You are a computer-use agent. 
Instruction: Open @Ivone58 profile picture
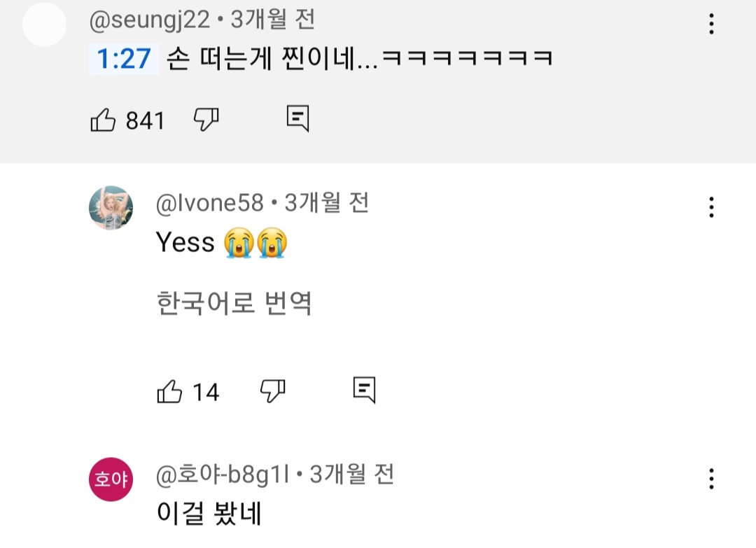111,208
